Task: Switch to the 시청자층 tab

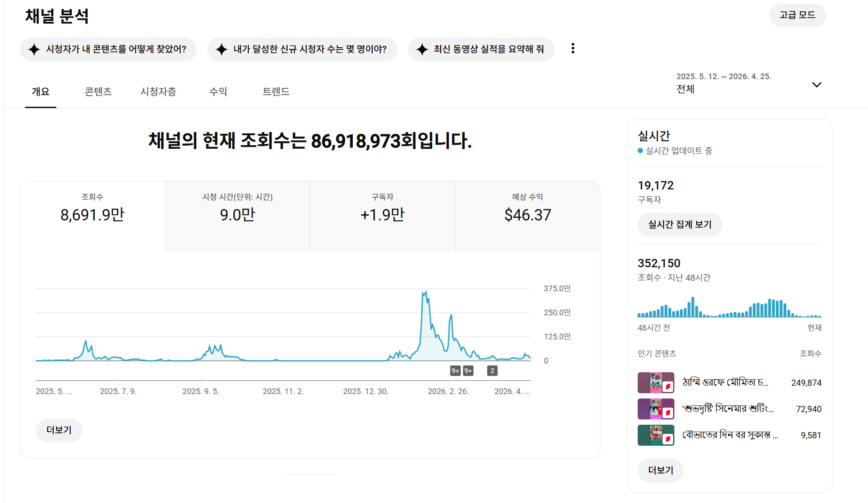Action: point(158,91)
